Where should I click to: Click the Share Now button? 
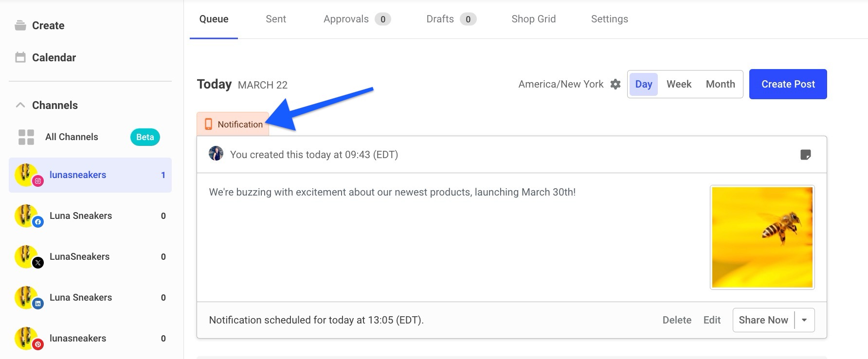click(763, 320)
